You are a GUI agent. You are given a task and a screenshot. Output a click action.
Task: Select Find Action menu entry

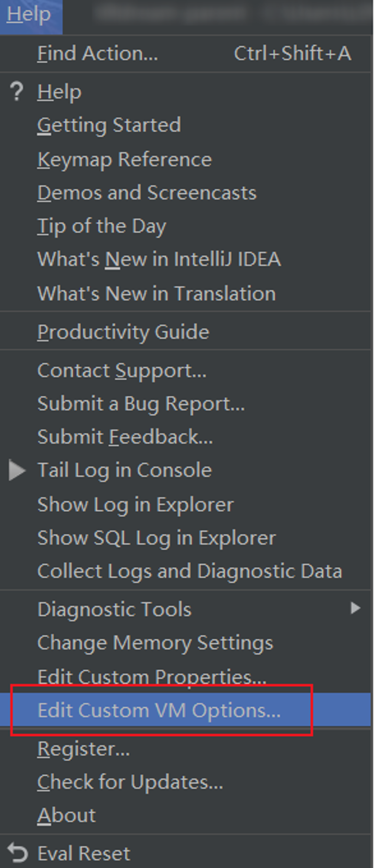click(186, 54)
